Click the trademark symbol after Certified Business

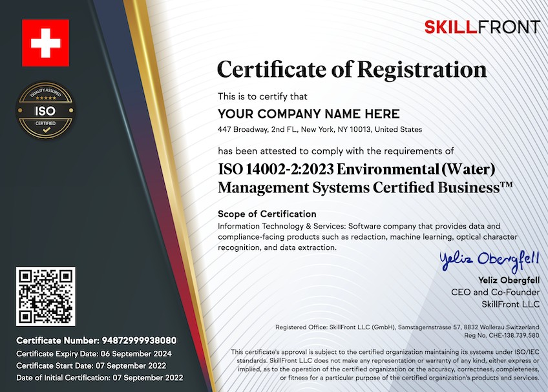tap(506, 185)
